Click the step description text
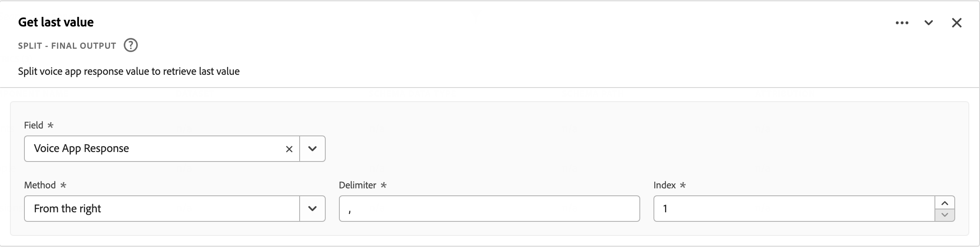Viewport: 980px width, 247px height. tap(129, 71)
